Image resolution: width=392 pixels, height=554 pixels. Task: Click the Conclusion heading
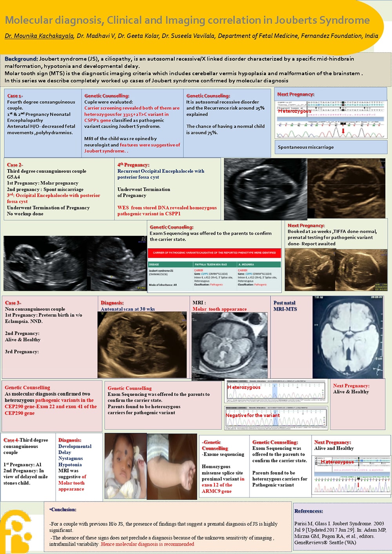(63, 509)
